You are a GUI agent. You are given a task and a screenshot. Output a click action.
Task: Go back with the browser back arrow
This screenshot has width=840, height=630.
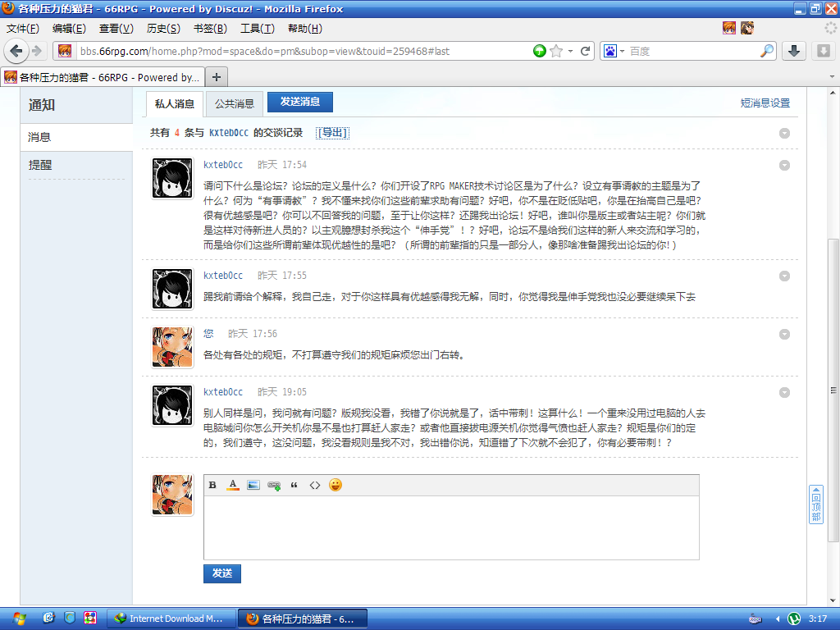point(16,51)
